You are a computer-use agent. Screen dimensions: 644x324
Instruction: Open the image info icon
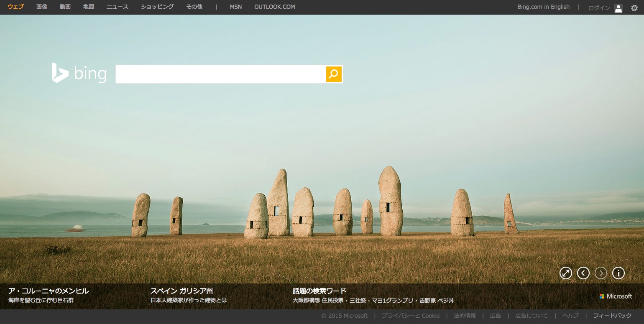(x=618, y=273)
